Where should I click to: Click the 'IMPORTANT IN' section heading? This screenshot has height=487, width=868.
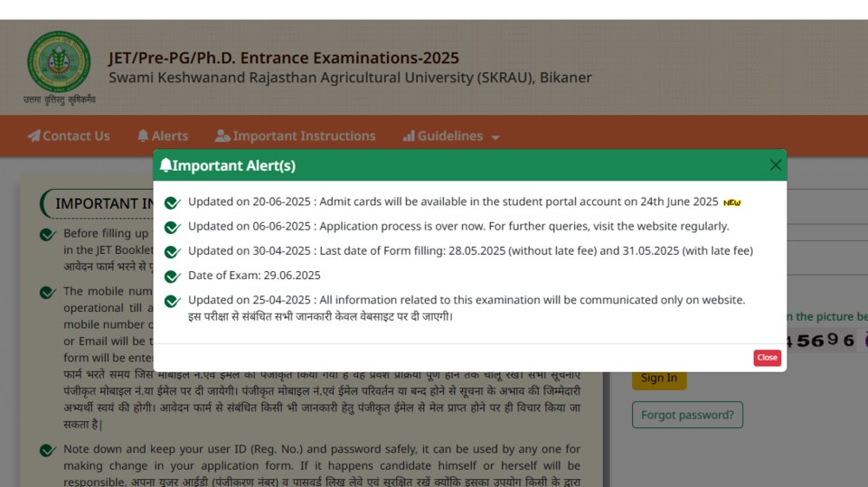point(103,203)
